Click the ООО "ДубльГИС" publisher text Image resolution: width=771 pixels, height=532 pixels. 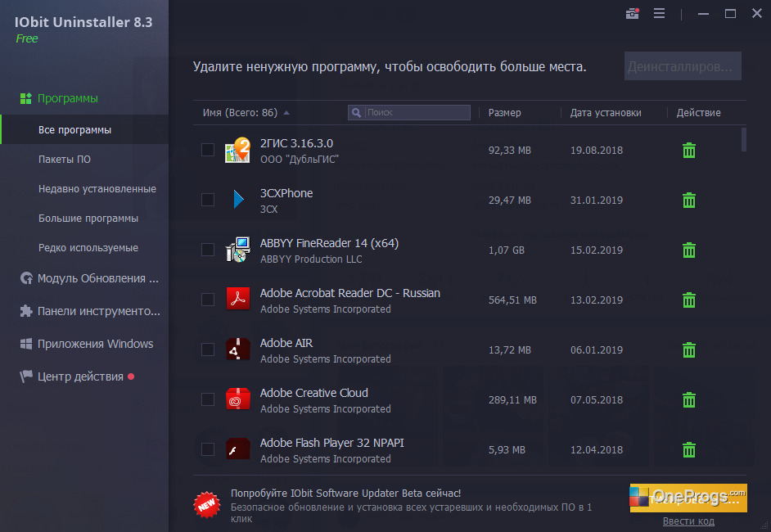click(299, 160)
